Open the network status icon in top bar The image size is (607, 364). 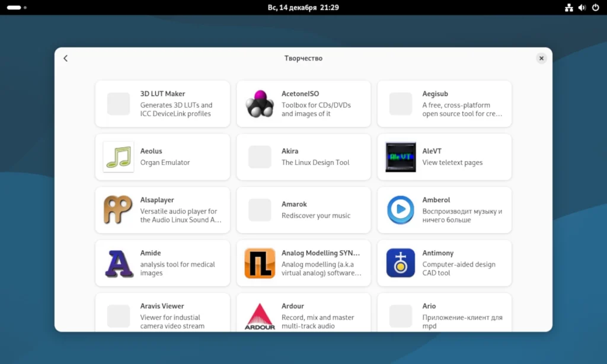click(568, 7)
